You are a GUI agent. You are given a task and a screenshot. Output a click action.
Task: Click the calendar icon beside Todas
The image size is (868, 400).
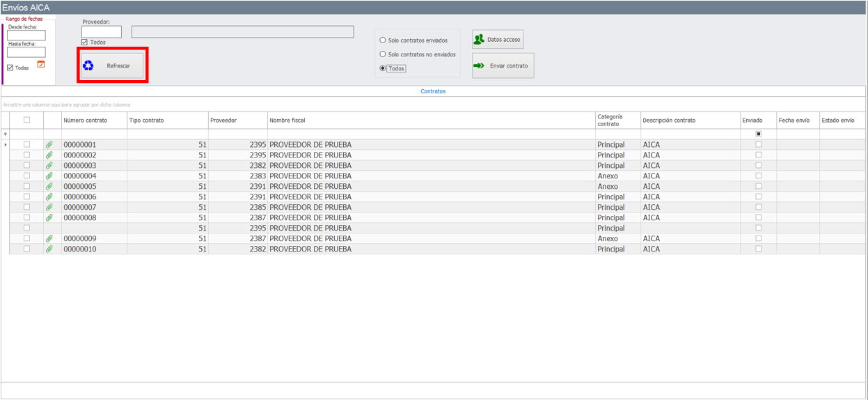point(41,64)
